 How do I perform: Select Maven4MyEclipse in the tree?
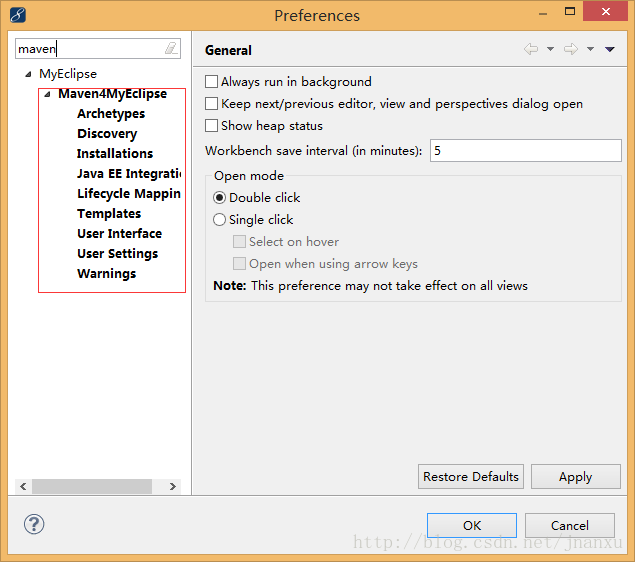pyautogui.click(x=113, y=94)
